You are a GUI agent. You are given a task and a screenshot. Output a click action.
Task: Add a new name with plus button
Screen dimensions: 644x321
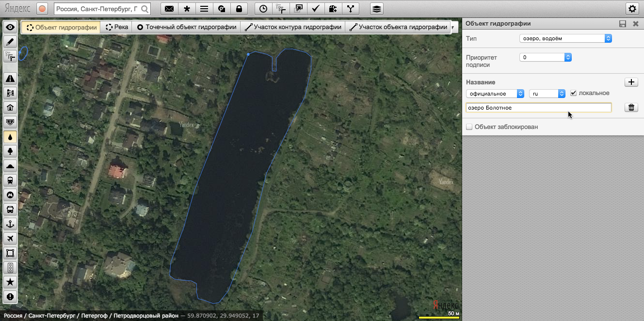click(x=631, y=82)
